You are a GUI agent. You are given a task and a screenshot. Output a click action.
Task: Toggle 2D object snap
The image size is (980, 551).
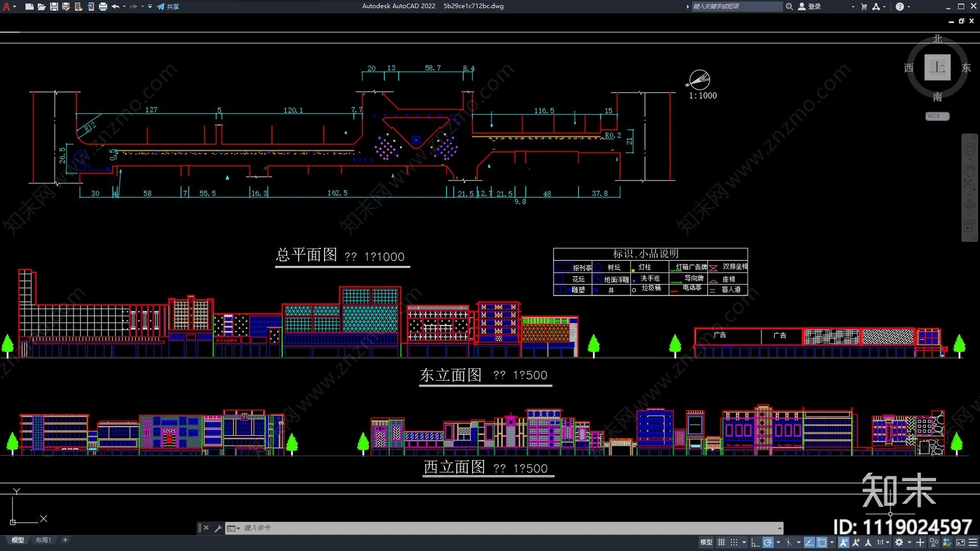822,542
